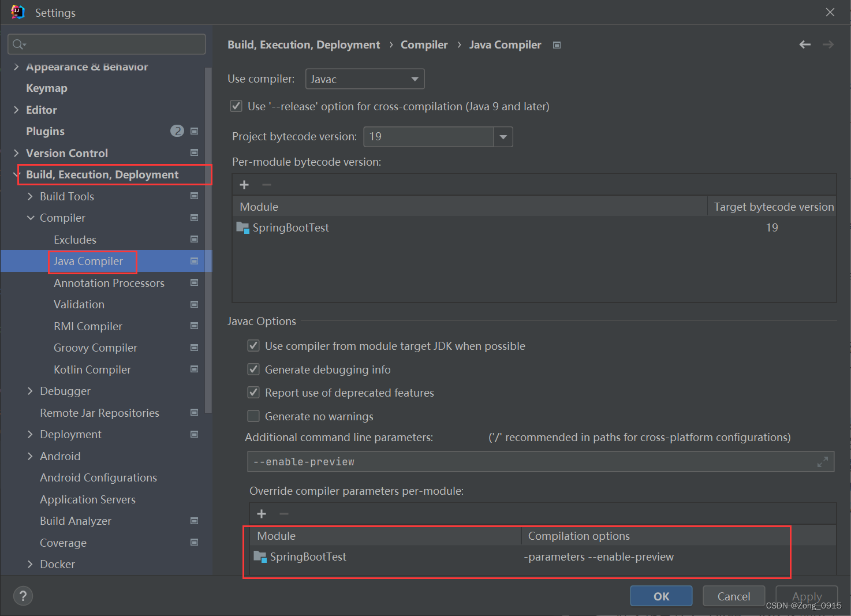Click the --enable-preview command line parameters field
The width and height of the screenshot is (851, 616).
[x=541, y=462]
